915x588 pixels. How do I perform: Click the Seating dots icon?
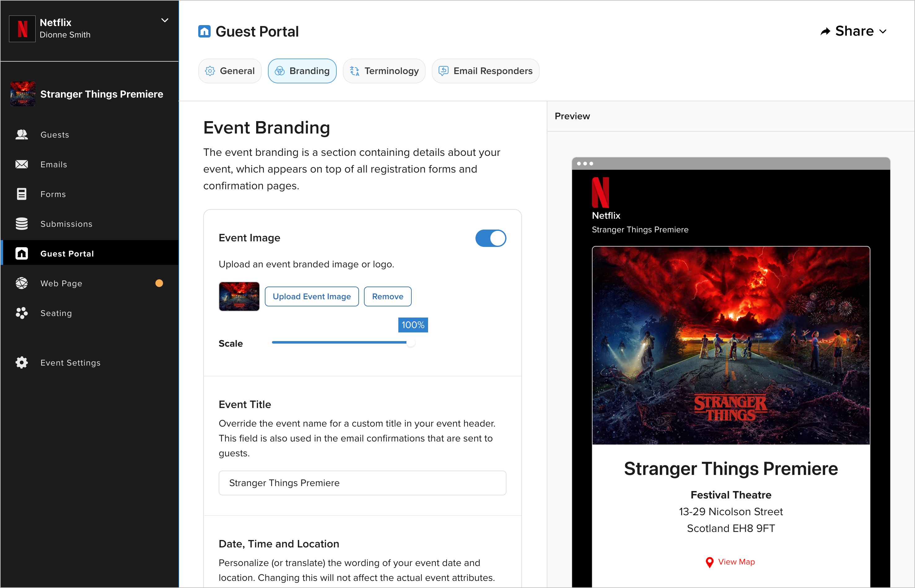click(22, 313)
